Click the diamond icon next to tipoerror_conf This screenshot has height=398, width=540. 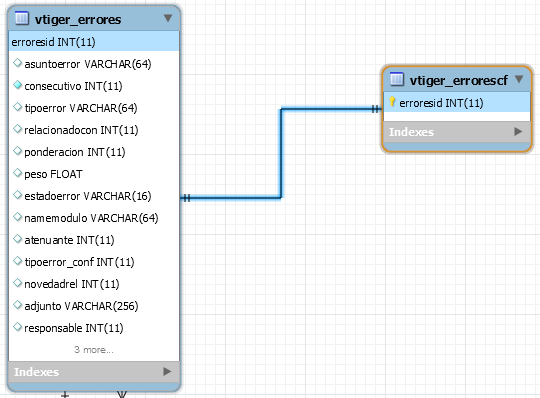(17, 261)
